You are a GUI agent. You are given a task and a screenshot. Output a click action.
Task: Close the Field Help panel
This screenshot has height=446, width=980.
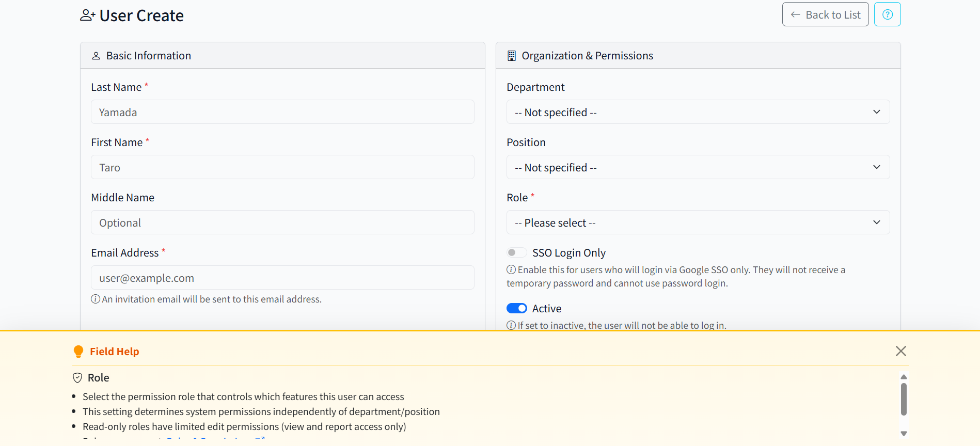901,351
